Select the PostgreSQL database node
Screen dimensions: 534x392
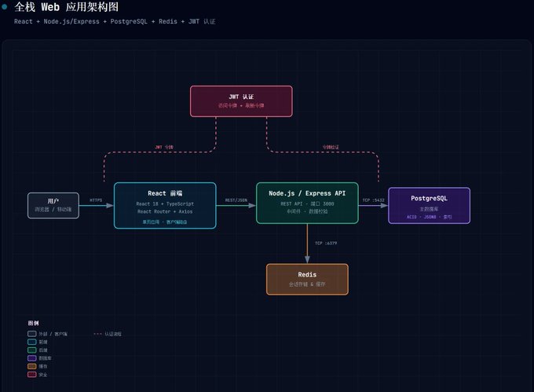point(429,205)
